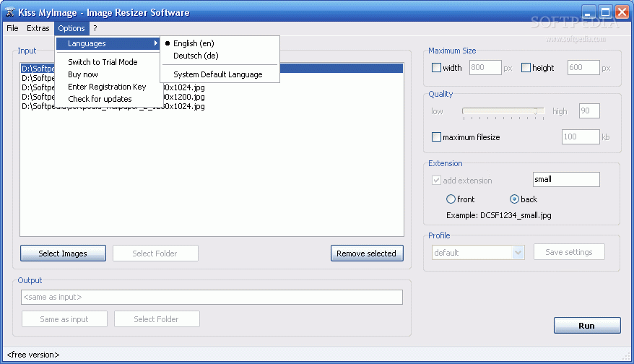This screenshot has width=634, height=364.
Task: Click the Kiss MyImage title bar app icon
Action: [9, 12]
